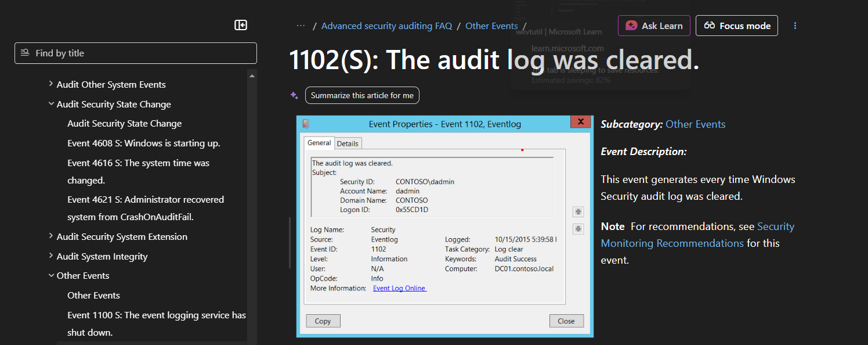
Task: Open Event 4616 S system time changed
Action: point(139,171)
